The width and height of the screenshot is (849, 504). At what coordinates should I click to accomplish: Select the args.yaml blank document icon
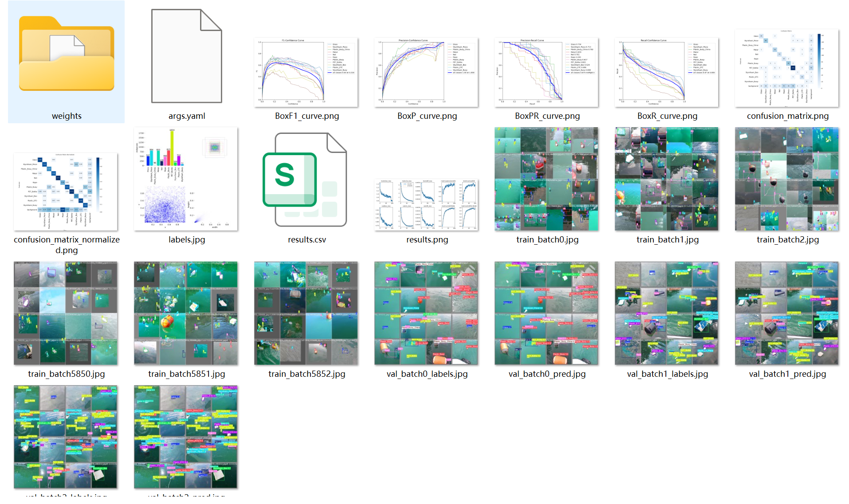point(186,56)
